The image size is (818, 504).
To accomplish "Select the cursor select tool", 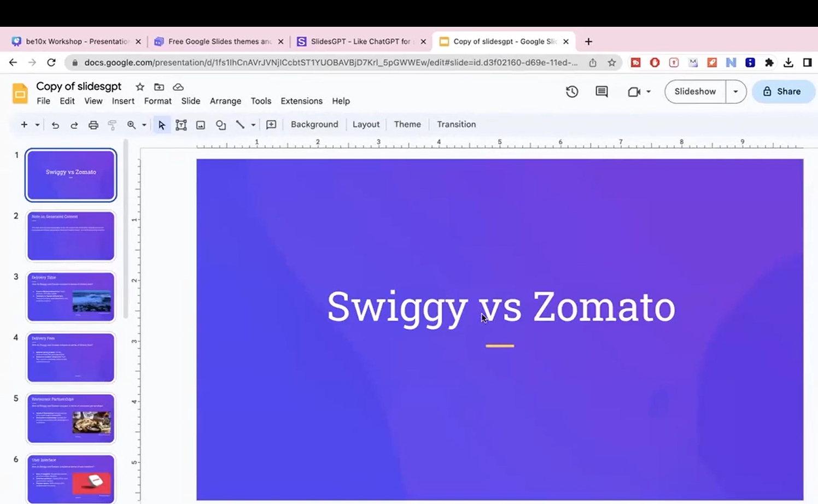I will [x=161, y=125].
